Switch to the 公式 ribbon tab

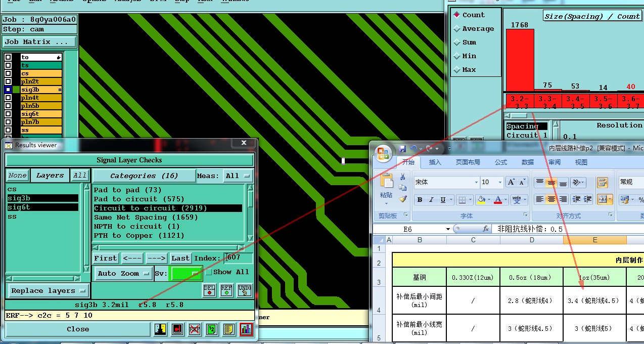pos(501,162)
